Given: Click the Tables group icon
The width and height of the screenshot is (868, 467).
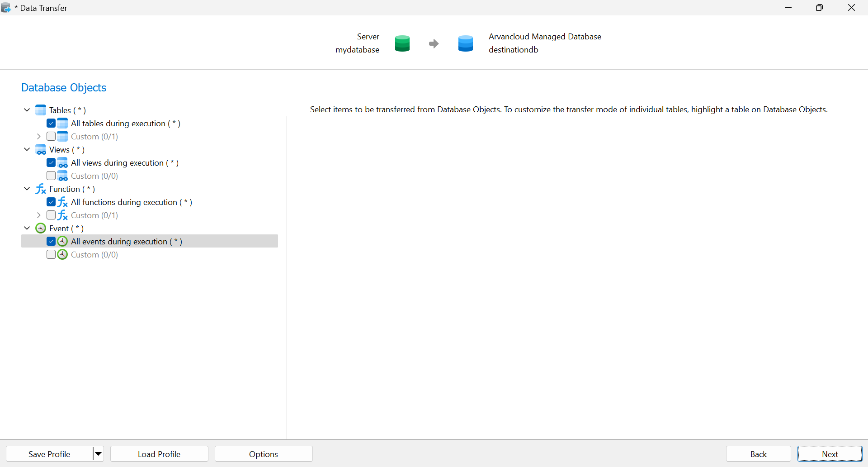Looking at the screenshot, I should (x=41, y=110).
